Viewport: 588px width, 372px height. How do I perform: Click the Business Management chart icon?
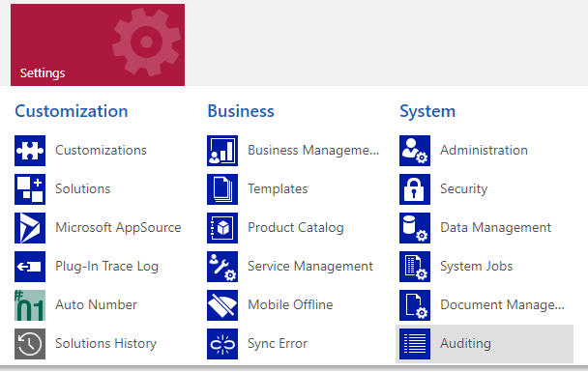tap(222, 151)
